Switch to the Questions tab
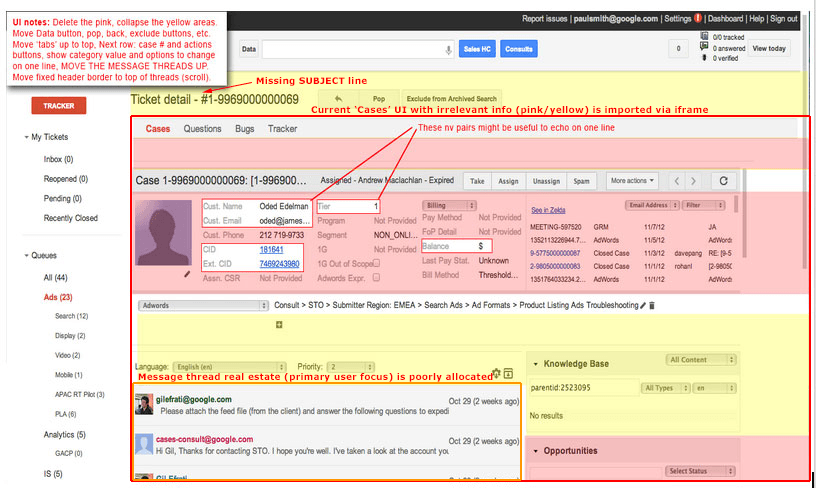Image resolution: width=816 pixels, height=488 pixels. point(202,129)
